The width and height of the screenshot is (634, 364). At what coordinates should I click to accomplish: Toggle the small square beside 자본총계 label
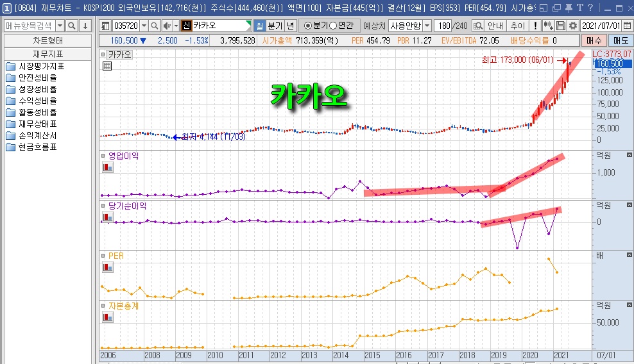coord(103,306)
